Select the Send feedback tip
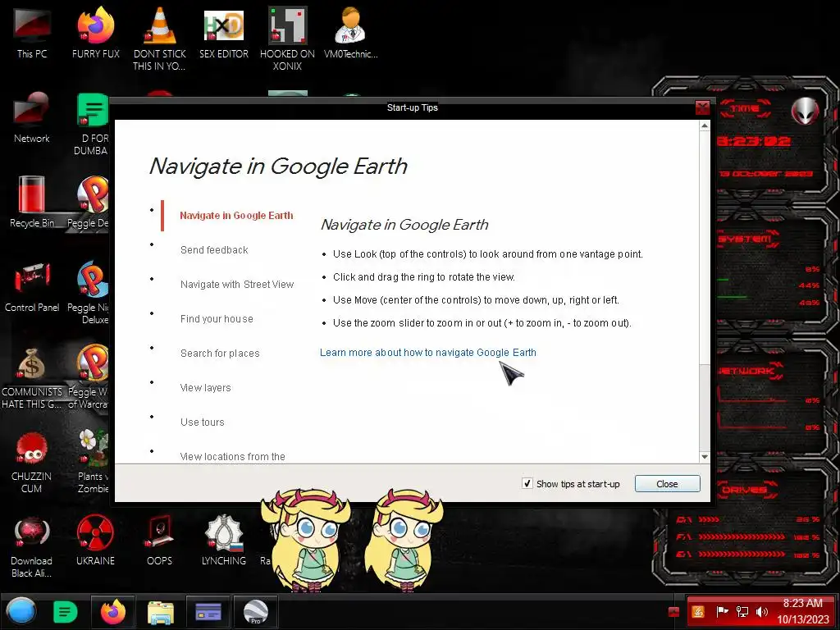The height and width of the screenshot is (630, 840). click(214, 249)
